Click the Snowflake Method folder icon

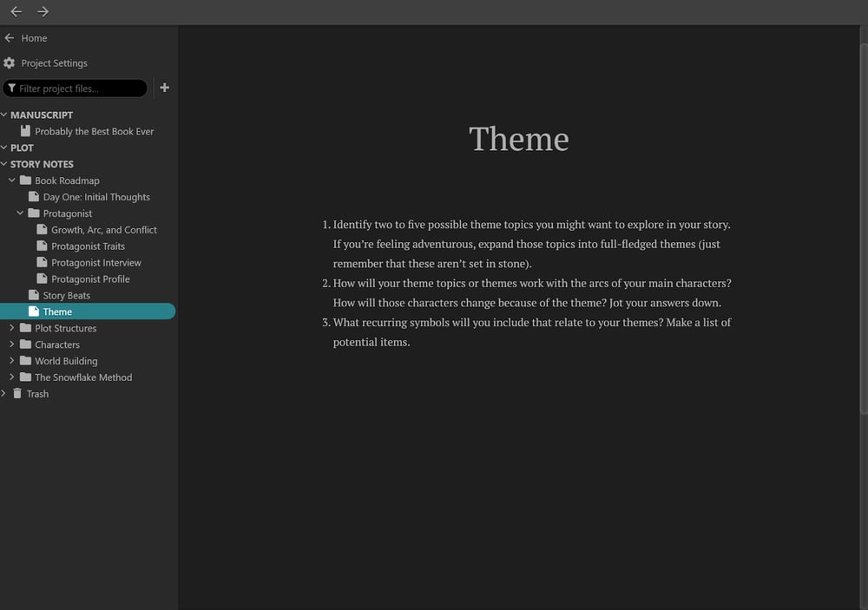click(25, 377)
